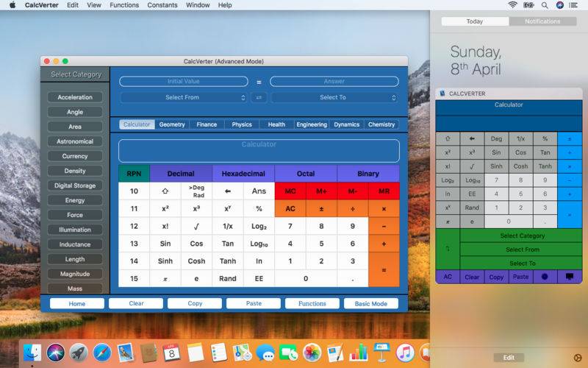Open Safari from the Dock

(102, 353)
